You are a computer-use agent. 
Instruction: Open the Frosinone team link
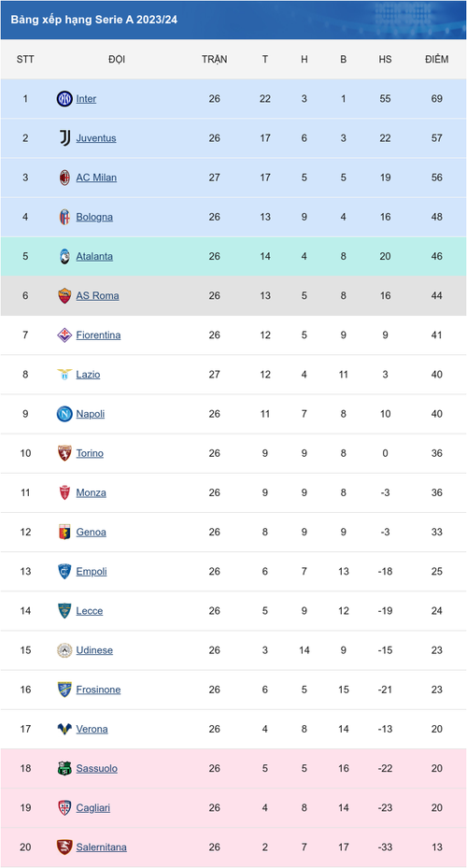click(98, 690)
